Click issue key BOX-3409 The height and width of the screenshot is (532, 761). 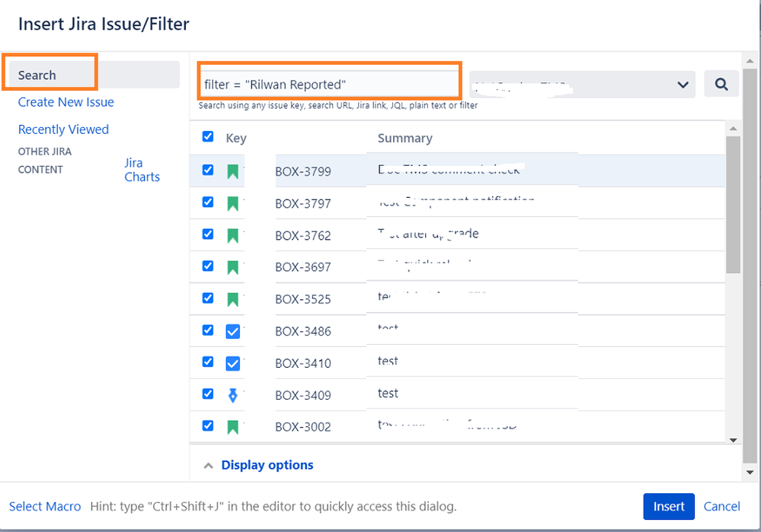[x=303, y=395]
